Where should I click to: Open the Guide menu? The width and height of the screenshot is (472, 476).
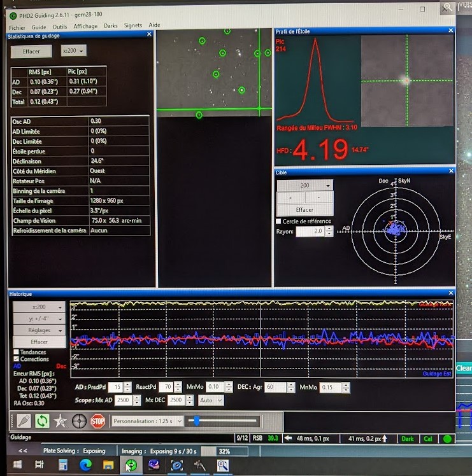pos(39,27)
